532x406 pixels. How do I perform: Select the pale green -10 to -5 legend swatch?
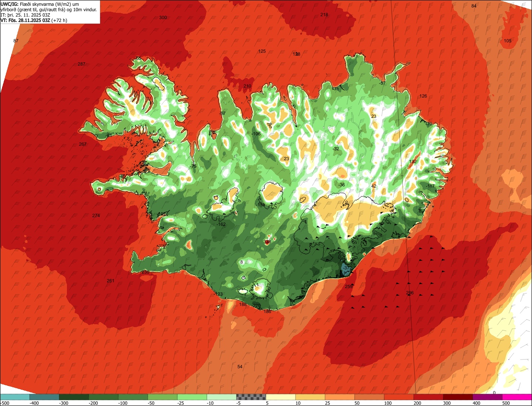[221, 397]
